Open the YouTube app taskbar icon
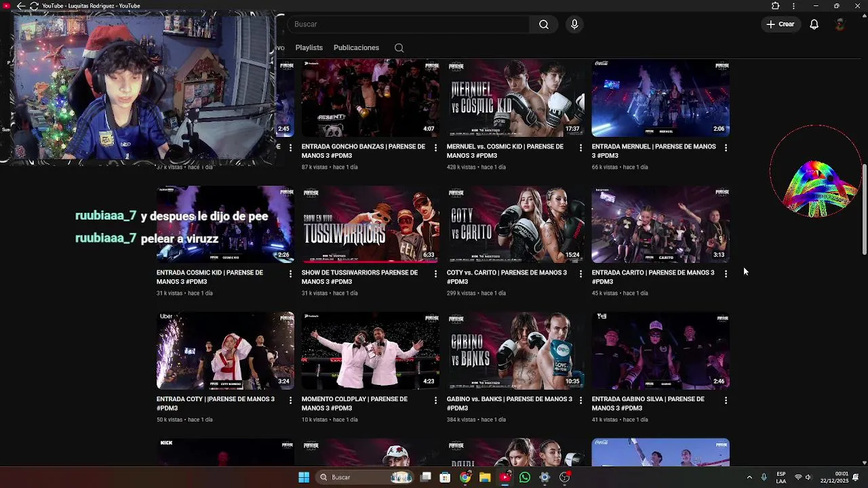 pyautogui.click(x=505, y=477)
